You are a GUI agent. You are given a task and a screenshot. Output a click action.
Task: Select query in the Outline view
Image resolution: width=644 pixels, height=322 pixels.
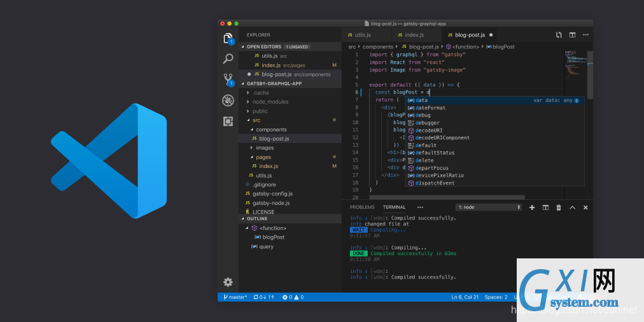click(290, 247)
